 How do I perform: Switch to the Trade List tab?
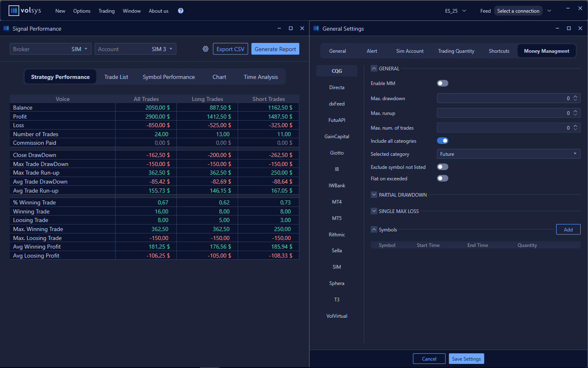pyautogui.click(x=116, y=77)
